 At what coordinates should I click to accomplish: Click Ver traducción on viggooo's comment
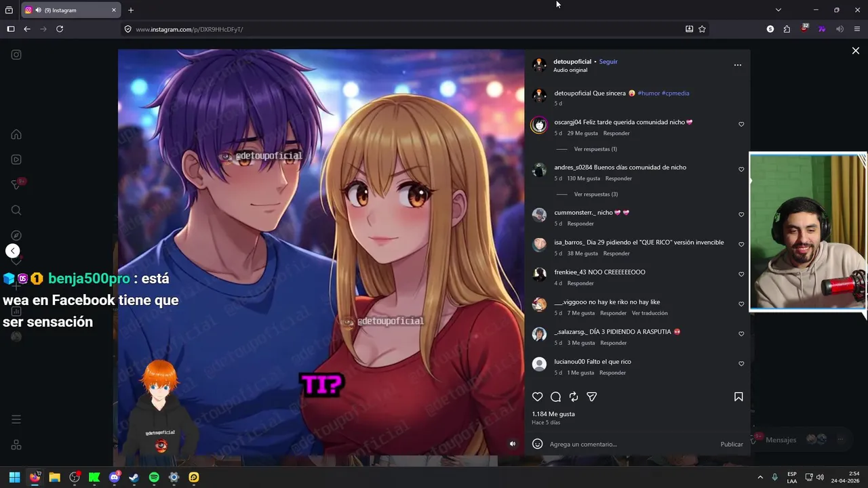click(x=650, y=313)
